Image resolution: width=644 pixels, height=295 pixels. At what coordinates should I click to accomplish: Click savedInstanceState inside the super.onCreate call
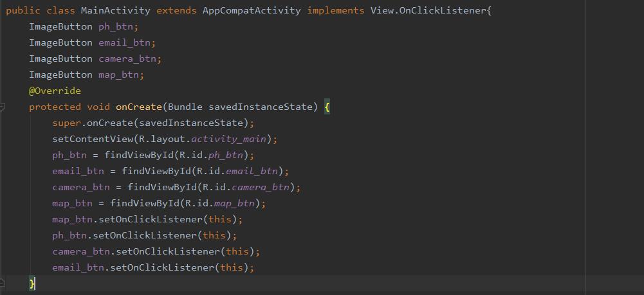pos(191,123)
